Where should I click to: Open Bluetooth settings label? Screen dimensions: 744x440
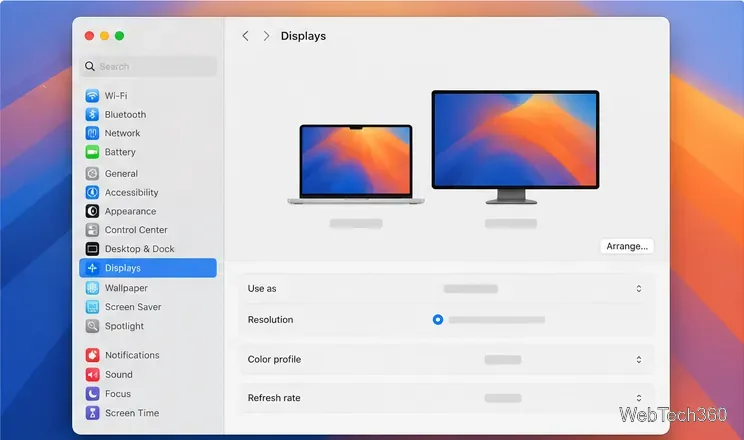point(125,114)
